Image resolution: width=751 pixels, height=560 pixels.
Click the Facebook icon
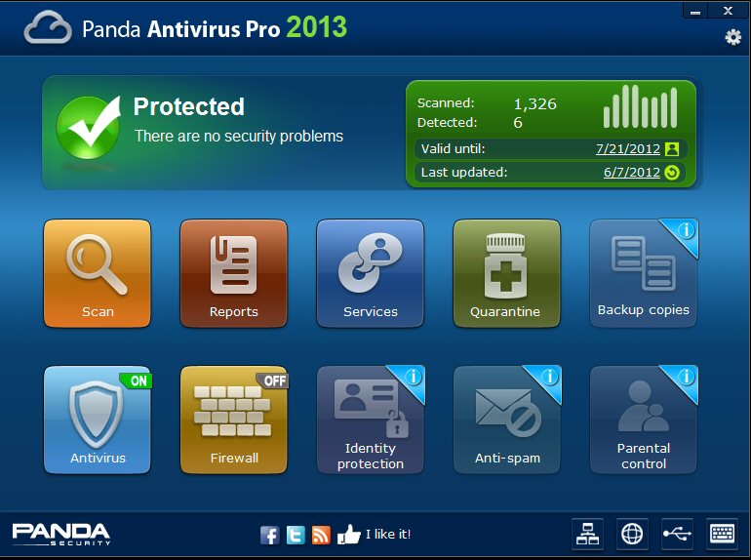coord(269,535)
